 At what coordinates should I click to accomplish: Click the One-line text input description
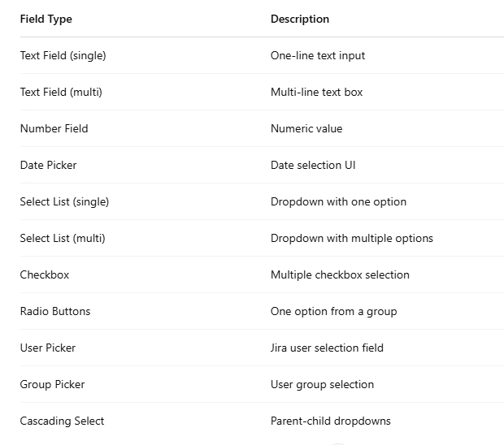318,55
